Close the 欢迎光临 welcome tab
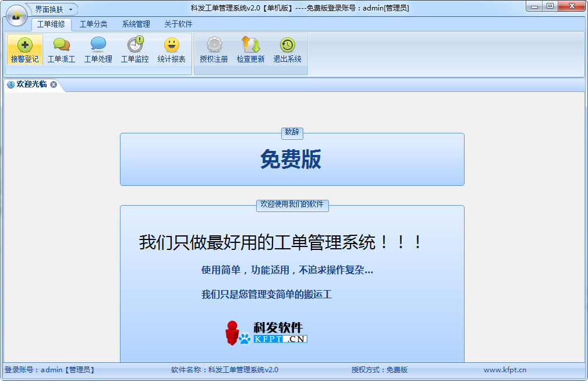Viewport: 588px width, 381px height. coord(54,84)
